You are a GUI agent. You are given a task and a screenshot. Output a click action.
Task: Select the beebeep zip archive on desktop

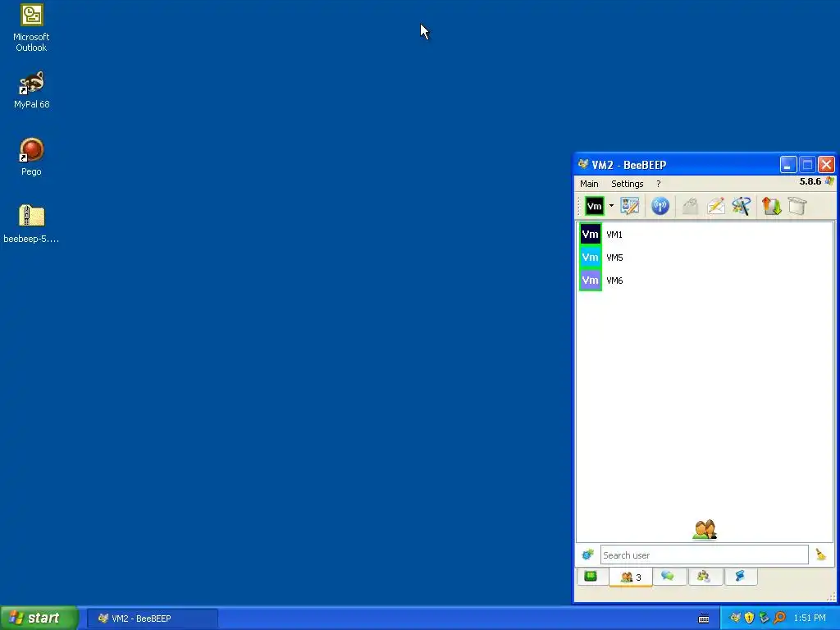[32, 224]
